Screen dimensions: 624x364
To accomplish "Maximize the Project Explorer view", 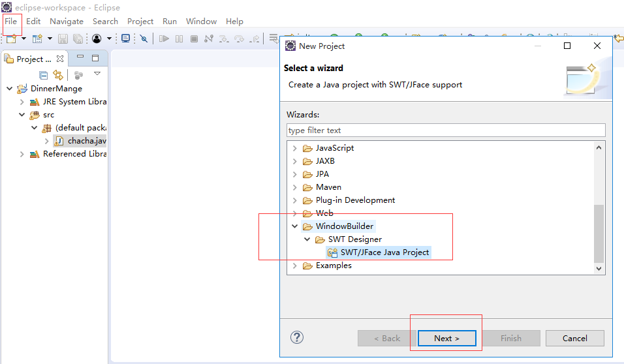I will (x=95, y=58).
